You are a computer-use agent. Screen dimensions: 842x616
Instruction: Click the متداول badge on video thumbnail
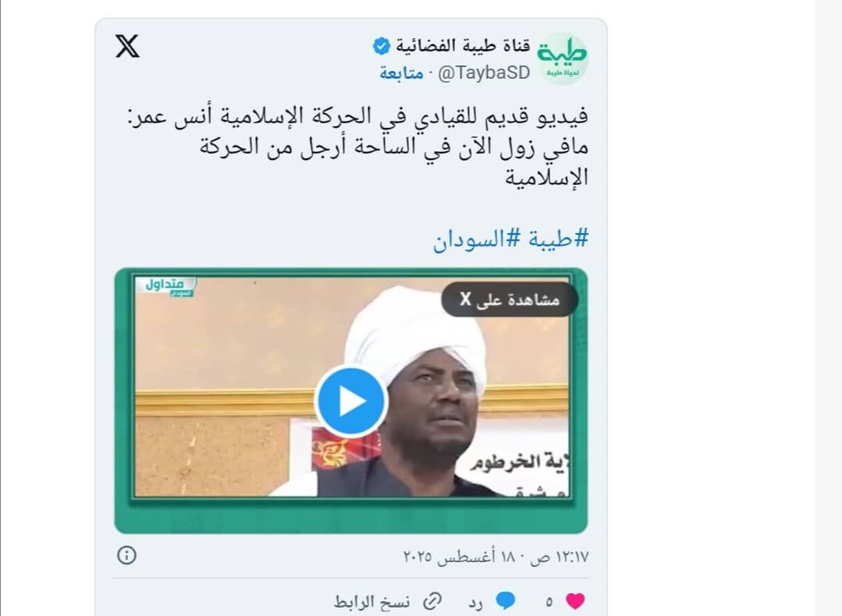[165, 286]
